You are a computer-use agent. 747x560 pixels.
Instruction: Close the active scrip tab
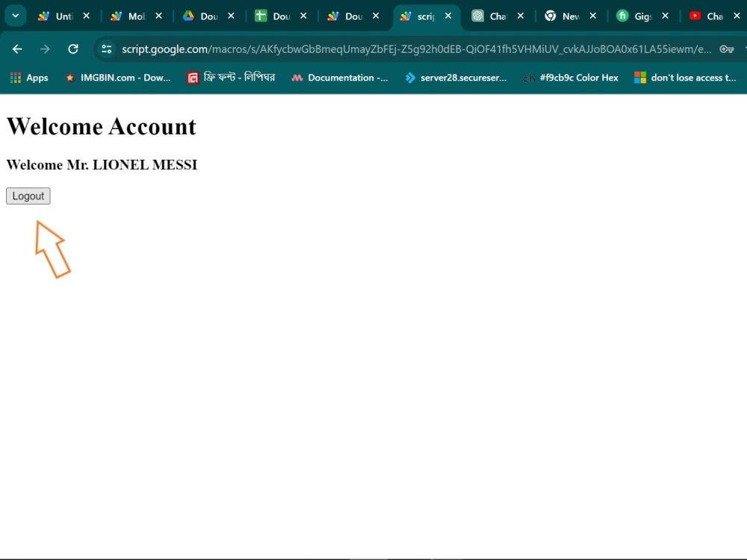coord(448,16)
